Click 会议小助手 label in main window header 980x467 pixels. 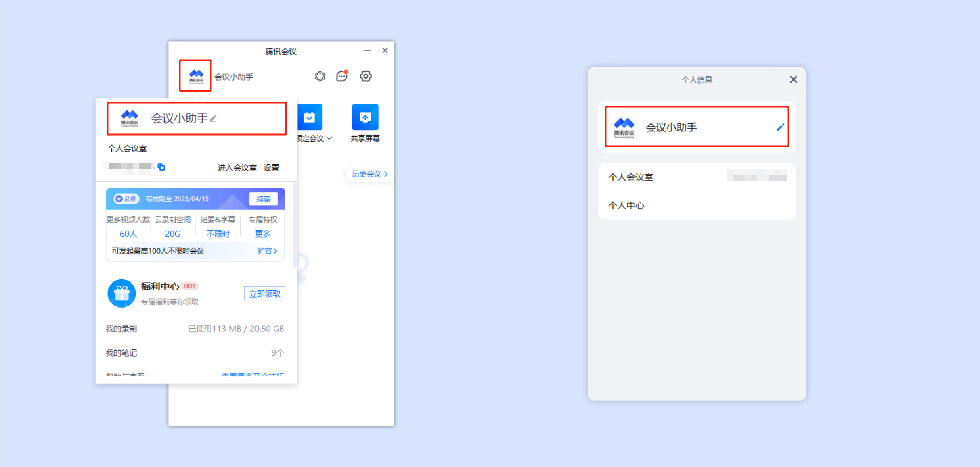click(x=234, y=77)
